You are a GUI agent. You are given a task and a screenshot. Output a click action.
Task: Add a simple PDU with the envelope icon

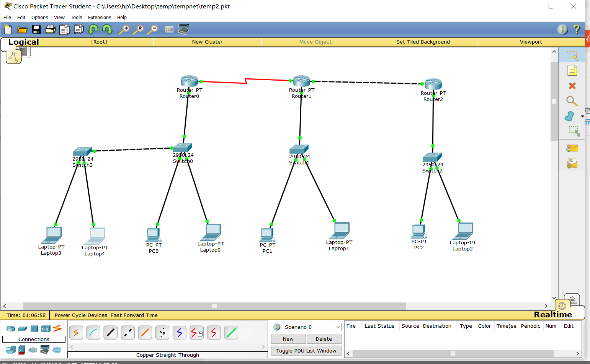[x=572, y=148]
